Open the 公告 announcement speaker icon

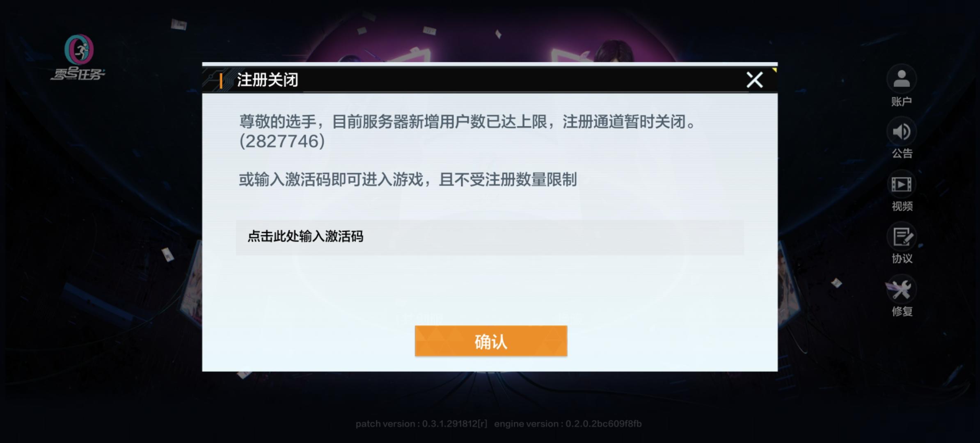point(901,132)
